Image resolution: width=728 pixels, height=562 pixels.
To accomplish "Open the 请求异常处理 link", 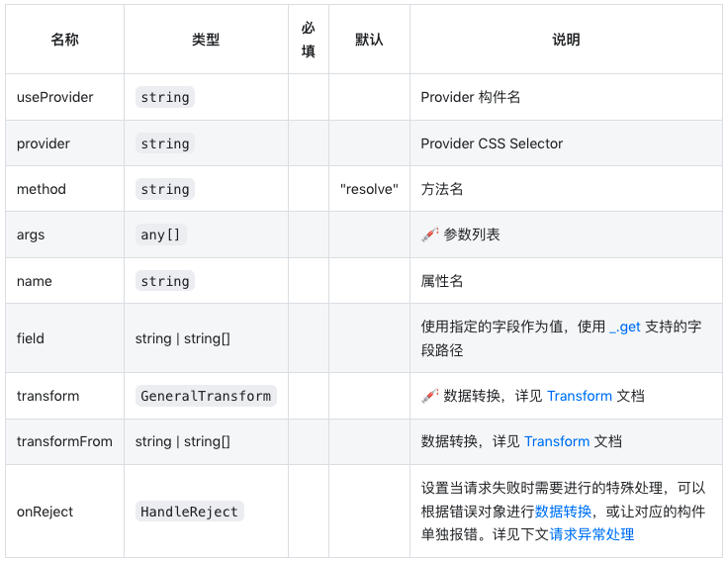I will [591, 534].
